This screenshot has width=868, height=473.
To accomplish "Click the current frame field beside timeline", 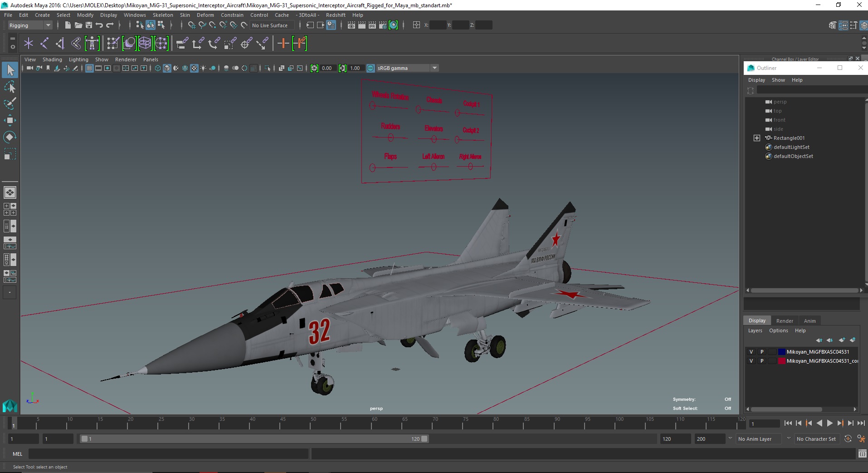I will click(x=764, y=424).
